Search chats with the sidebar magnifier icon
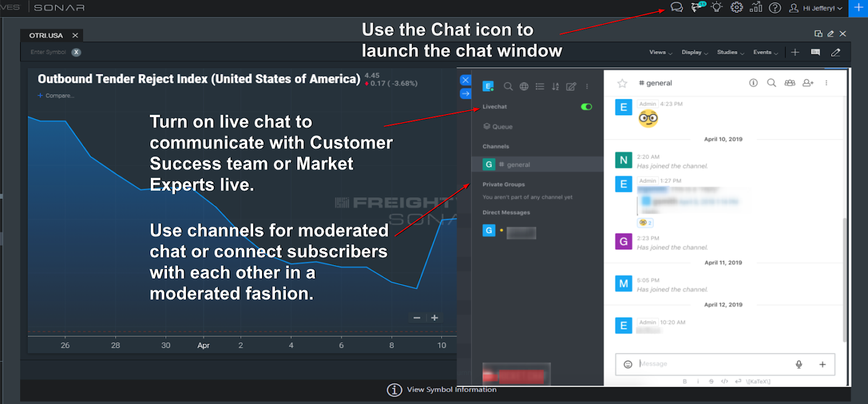 tap(508, 86)
